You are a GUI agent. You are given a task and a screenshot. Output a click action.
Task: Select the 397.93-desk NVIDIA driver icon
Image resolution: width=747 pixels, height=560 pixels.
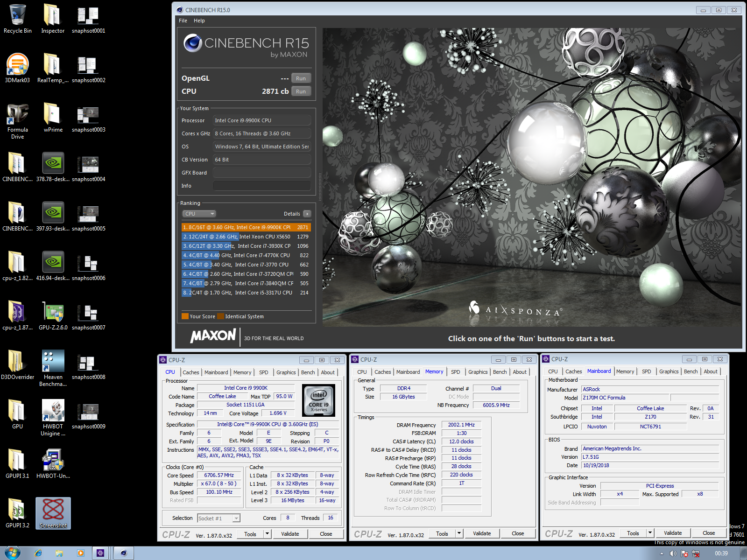click(x=53, y=217)
